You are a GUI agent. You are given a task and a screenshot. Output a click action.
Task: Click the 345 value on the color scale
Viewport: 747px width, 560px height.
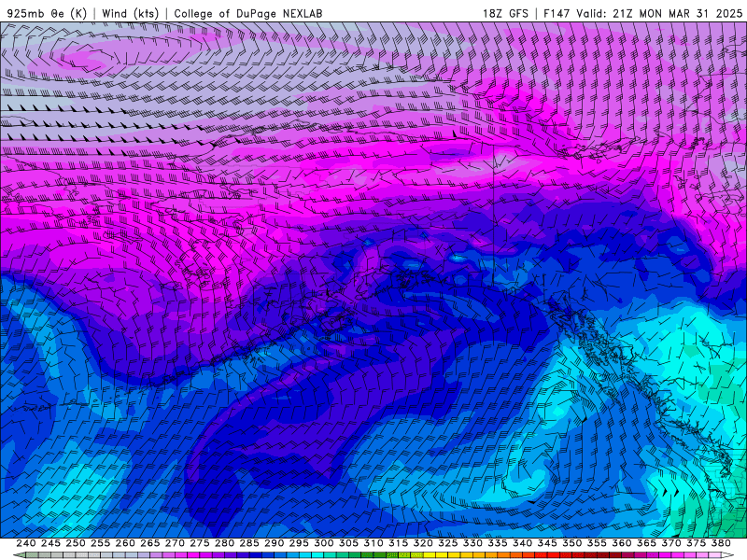pyautogui.click(x=547, y=543)
